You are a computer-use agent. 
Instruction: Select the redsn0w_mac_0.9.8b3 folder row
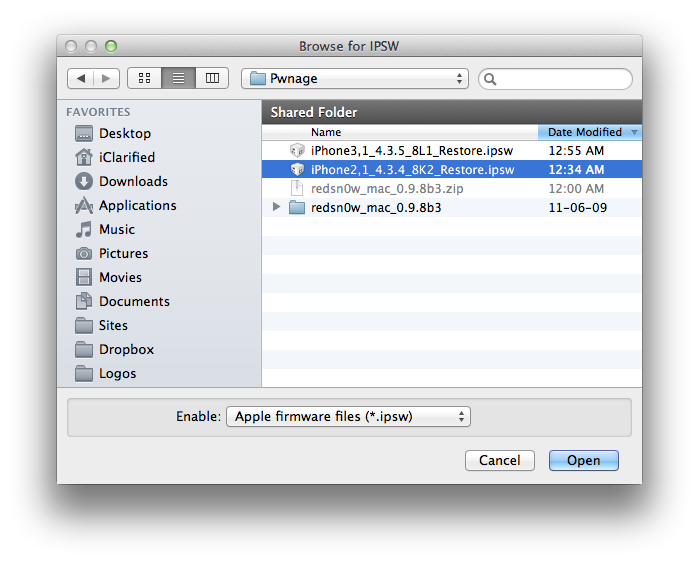pos(452,208)
